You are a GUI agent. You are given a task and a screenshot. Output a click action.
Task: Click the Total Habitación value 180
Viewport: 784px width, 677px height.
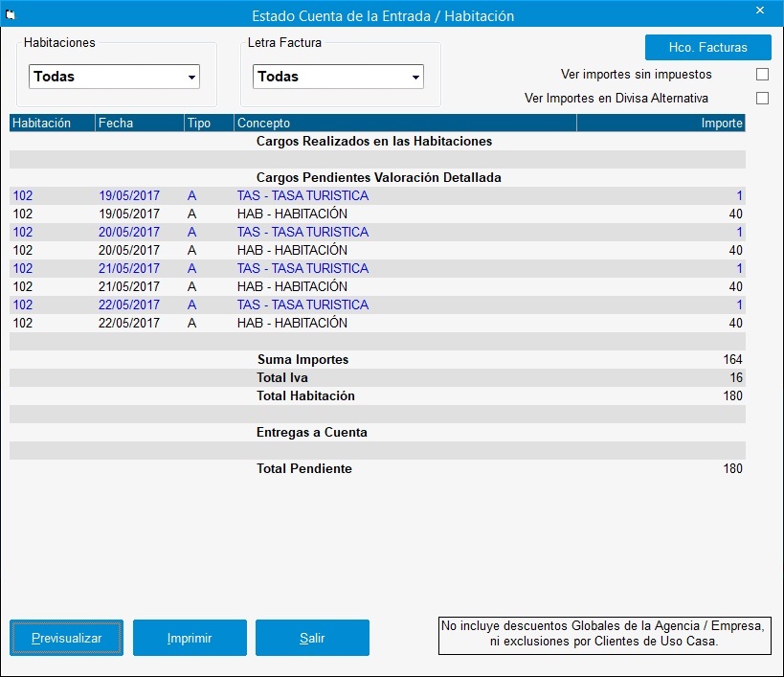pyautogui.click(x=732, y=396)
